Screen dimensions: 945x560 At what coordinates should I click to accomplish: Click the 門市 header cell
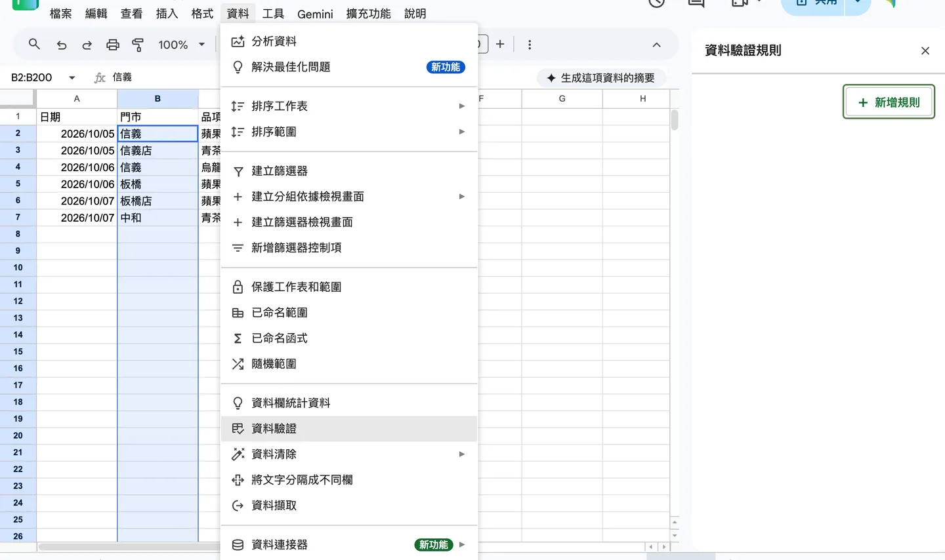point(157,117)
